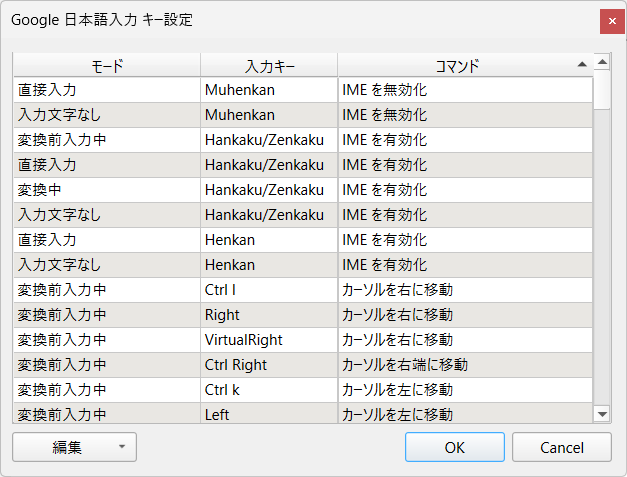Click IME を有効化 command in 変換中 row
Screen dimensions: 627x477
[465, 190]
